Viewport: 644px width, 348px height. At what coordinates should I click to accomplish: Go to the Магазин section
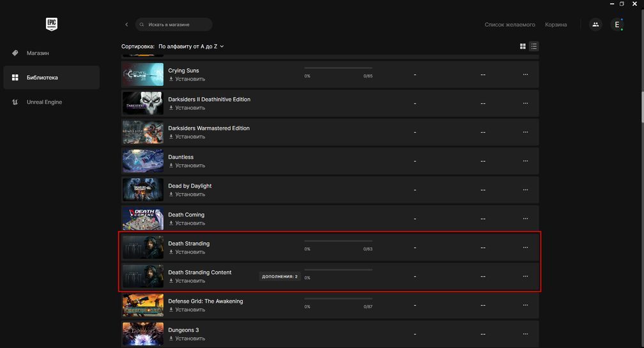point(38,53)
